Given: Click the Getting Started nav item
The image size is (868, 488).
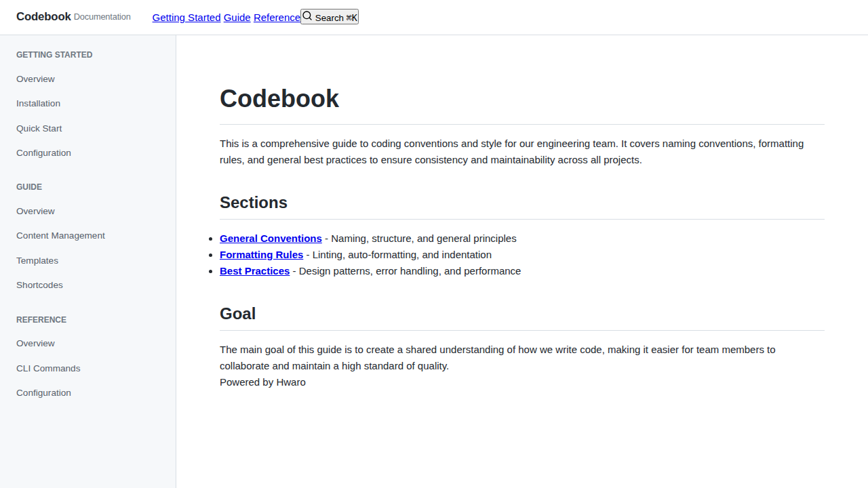Looking at the screenshot, I should [186, 18].
